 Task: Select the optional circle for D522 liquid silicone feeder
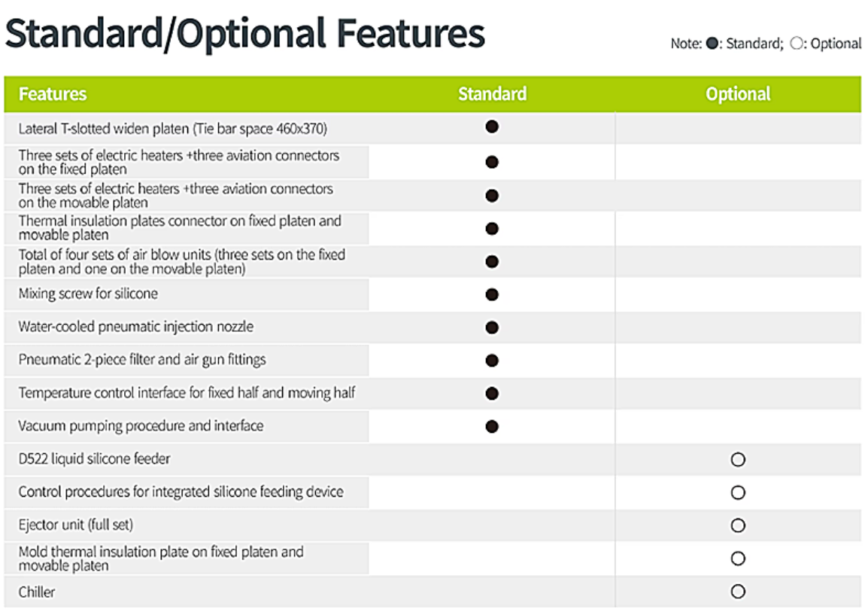[x=738, y=459]
